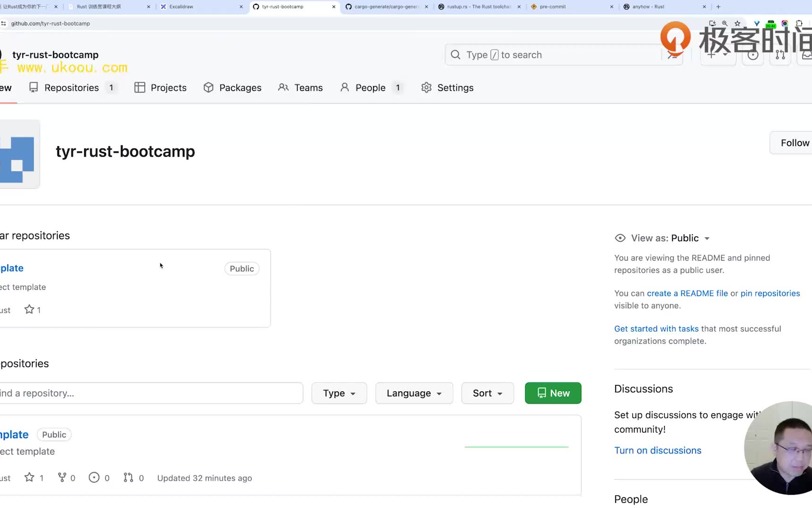
Task: Click the browser zoom magnifier icon
Action: tap(725, 24)
